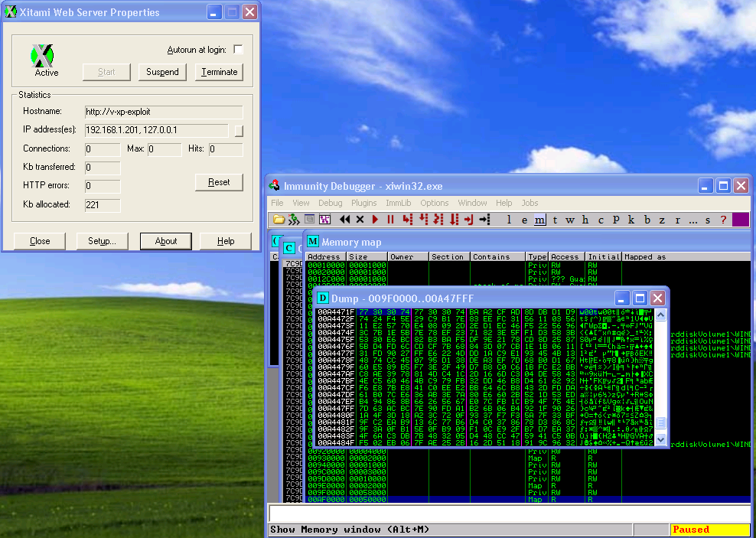756x538 pixels.
Task: Open the View menu
Action: (x=301, y=203)
